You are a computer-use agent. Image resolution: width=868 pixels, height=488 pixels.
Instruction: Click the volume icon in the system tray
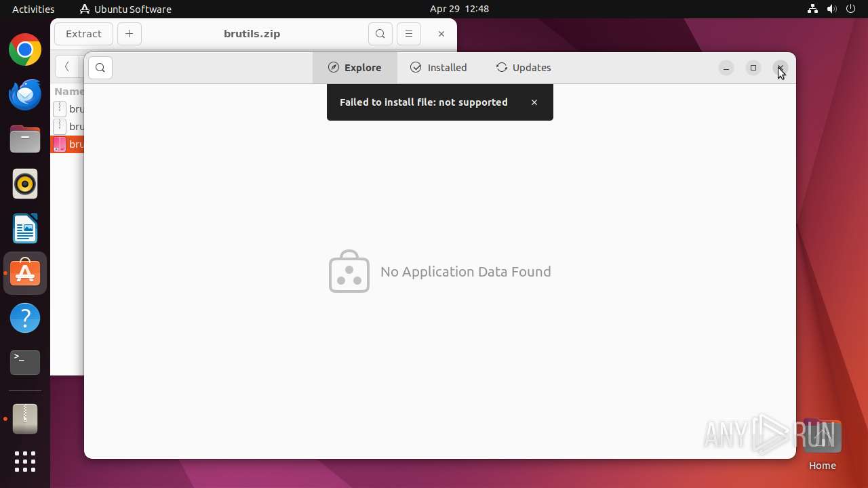tap(832, 9)
